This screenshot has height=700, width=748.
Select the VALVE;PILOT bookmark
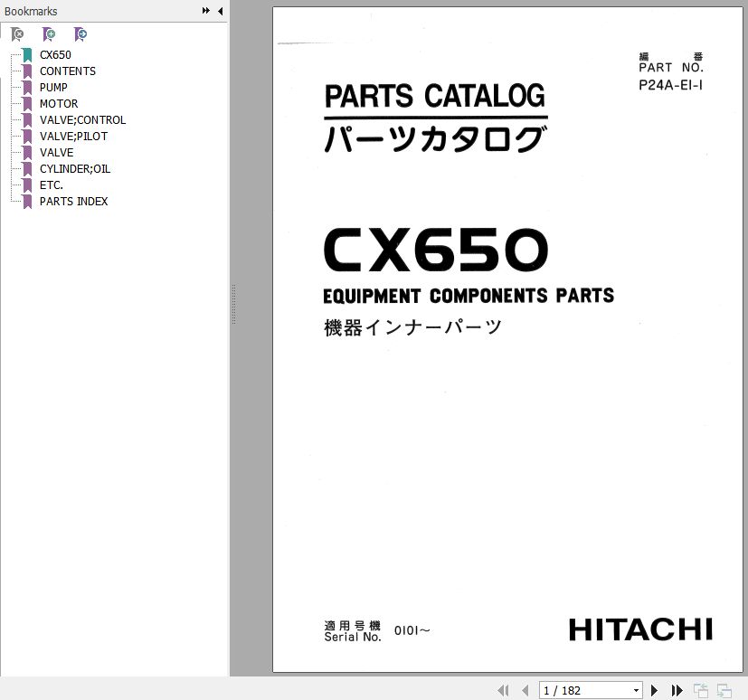click(73, 136)
